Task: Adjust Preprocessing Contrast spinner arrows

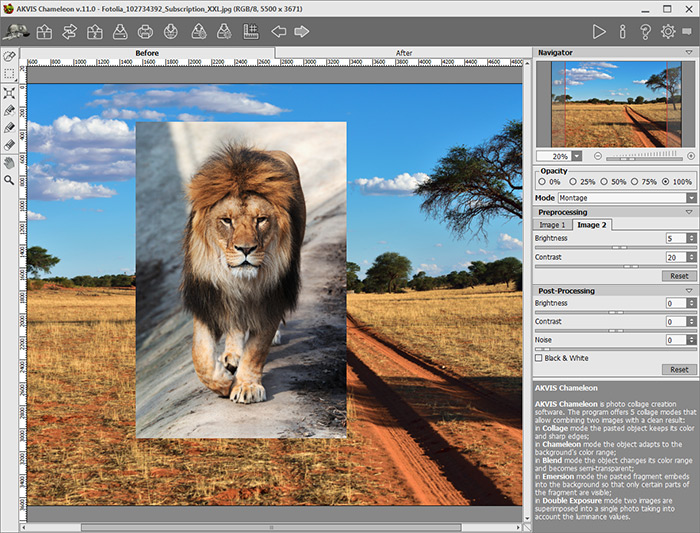Action: tap(692, 257)
